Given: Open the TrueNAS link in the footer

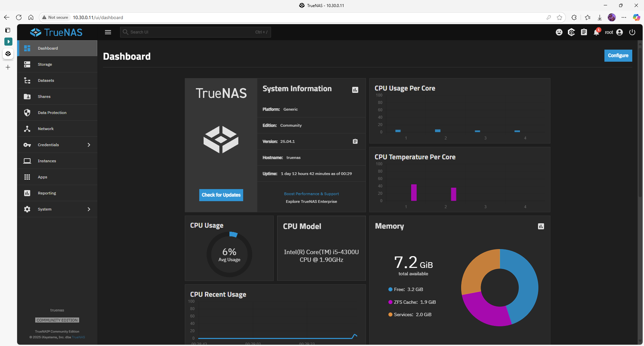Looking at the screenshot, I should 78,337.
